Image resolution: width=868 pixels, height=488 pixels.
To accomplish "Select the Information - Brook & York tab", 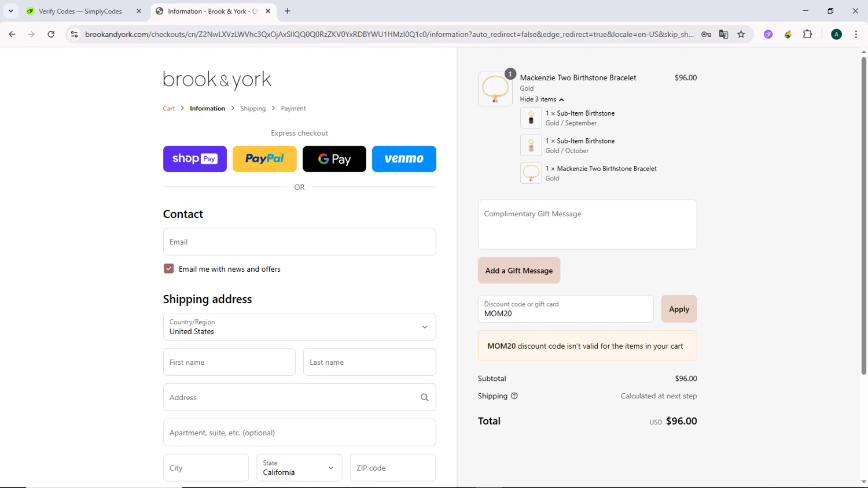I will 212,11.
